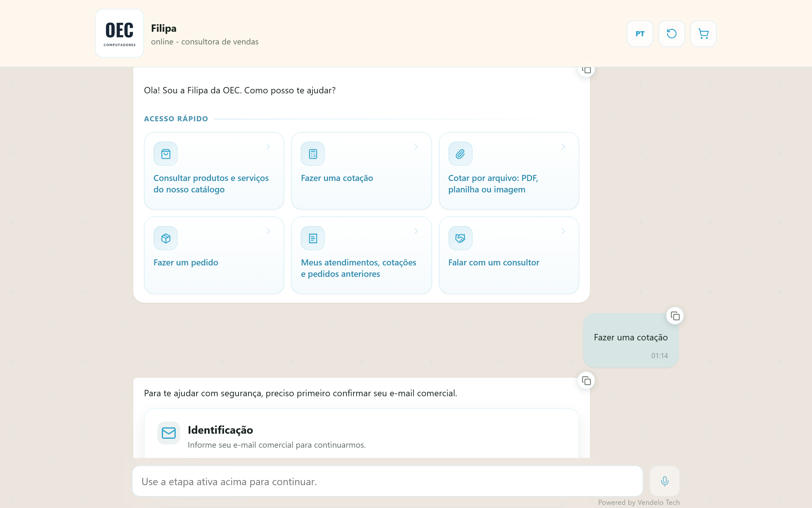This screenshot has height=508, width=812.
Task: Focus the message input field
Action: coord(388,481)
